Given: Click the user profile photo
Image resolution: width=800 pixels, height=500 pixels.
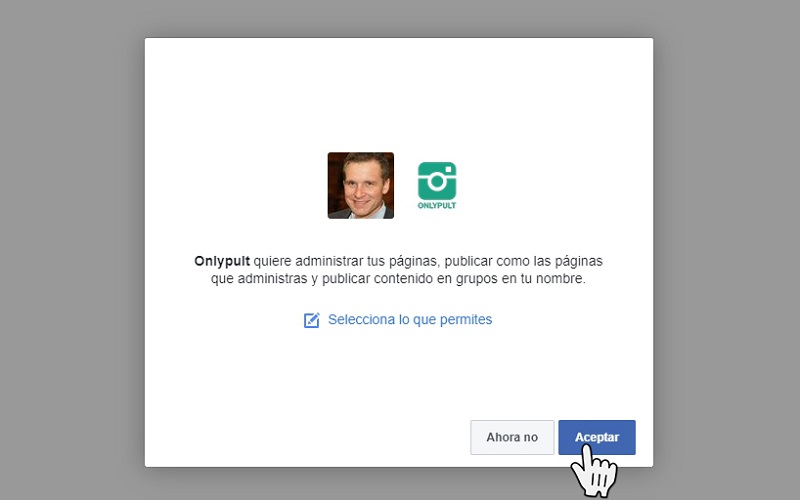Looking at the screenshot, I should [360, 185].
